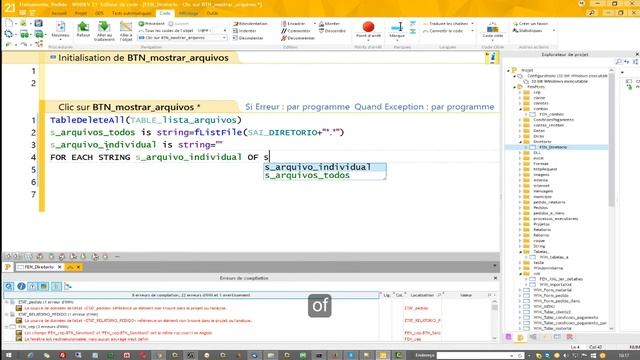Choose s_arquivos_todos from autocomplete list
Image resolution: width=640 pixels, height=360 pixels.
pyautogui.click(x=307, y=176)
